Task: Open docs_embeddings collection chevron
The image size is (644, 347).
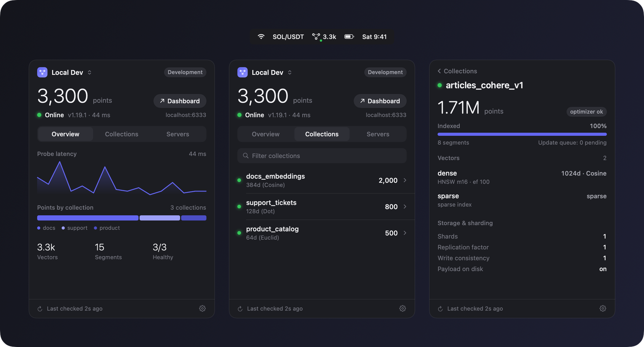Action: [x=405, y=180]
